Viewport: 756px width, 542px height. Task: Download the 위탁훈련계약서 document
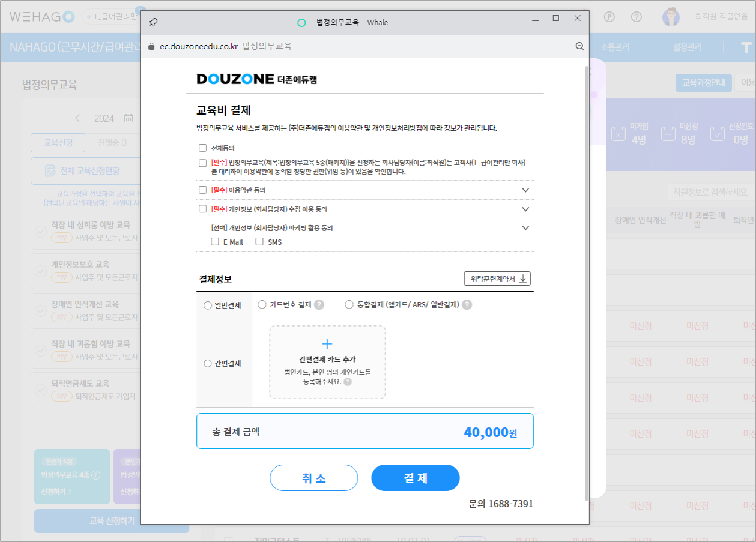(497, 279)
